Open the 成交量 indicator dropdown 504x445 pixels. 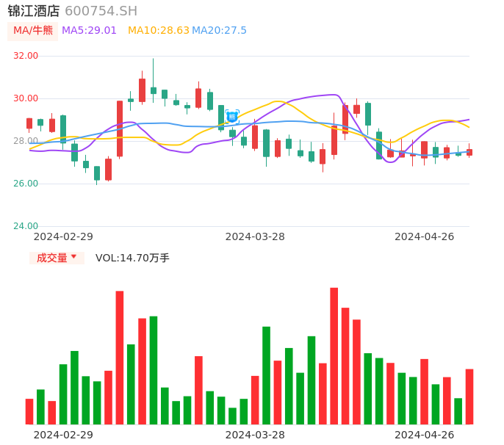click(57, 258)
